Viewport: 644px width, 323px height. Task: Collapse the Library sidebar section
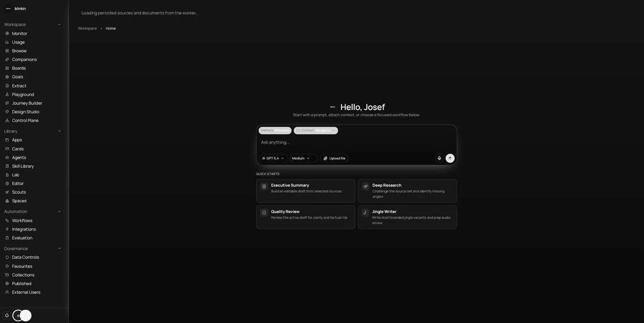(x=59, y=131)
